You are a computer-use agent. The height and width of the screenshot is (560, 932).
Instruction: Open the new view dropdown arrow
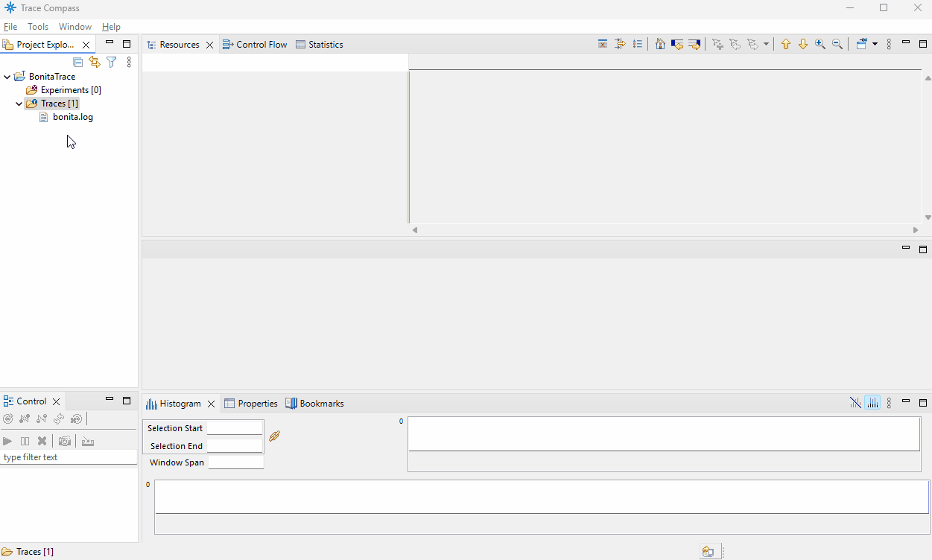click(876, 44)
